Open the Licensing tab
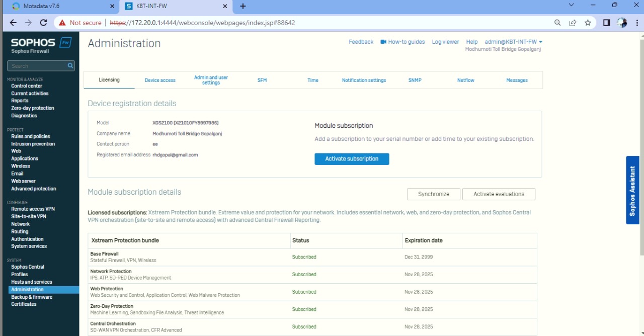644x336 pixels. (x=109, y=80)
